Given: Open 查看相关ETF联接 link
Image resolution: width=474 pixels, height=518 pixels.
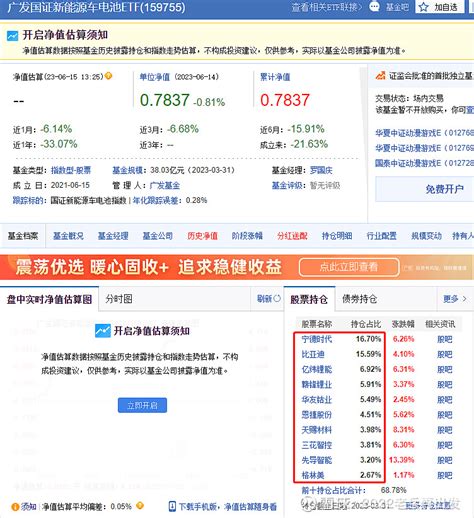Looking at the screenshot, I should point(326,7).
